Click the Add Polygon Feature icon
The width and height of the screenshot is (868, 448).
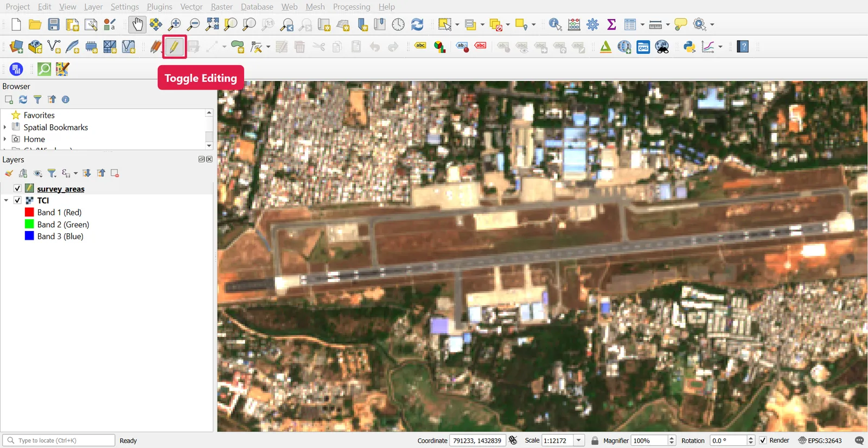(x=238, y=47)
